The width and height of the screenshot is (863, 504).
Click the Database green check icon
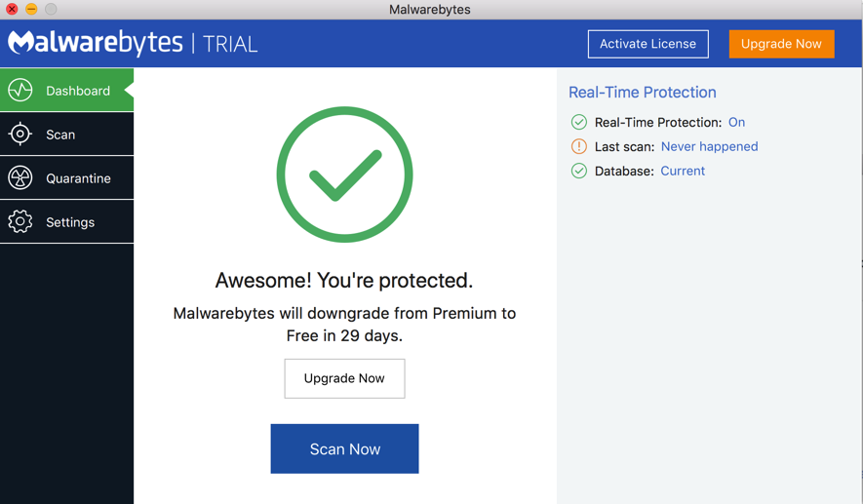pos(579,172)
